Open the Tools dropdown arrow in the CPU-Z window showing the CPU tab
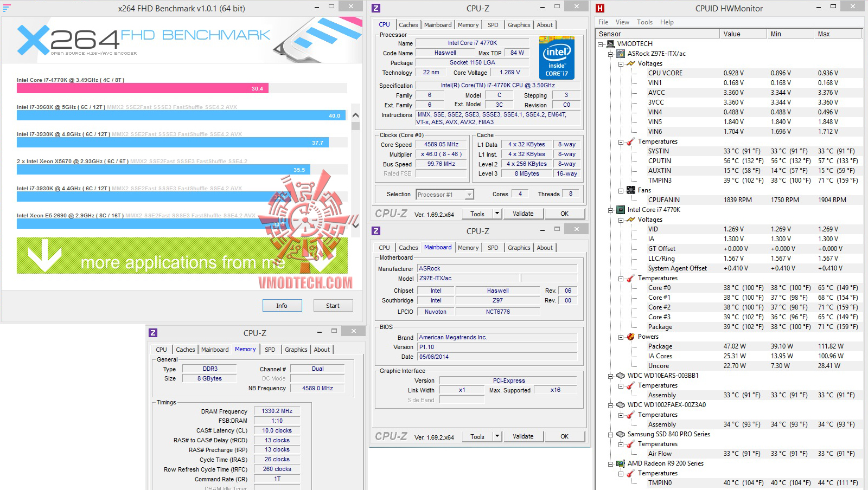Image resolution: width=868 pixels, height=490 pixels. coord(497,214)
